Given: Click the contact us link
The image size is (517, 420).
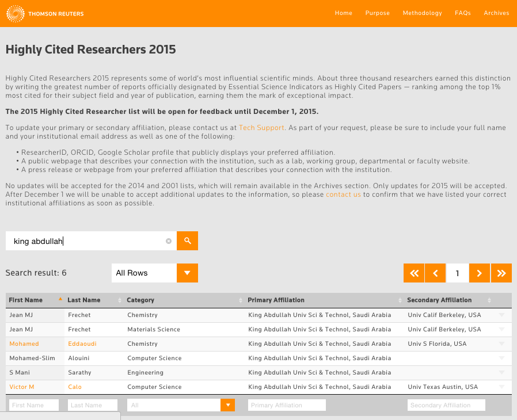Looking at the screenshot, I should click(x=343, y=194).
